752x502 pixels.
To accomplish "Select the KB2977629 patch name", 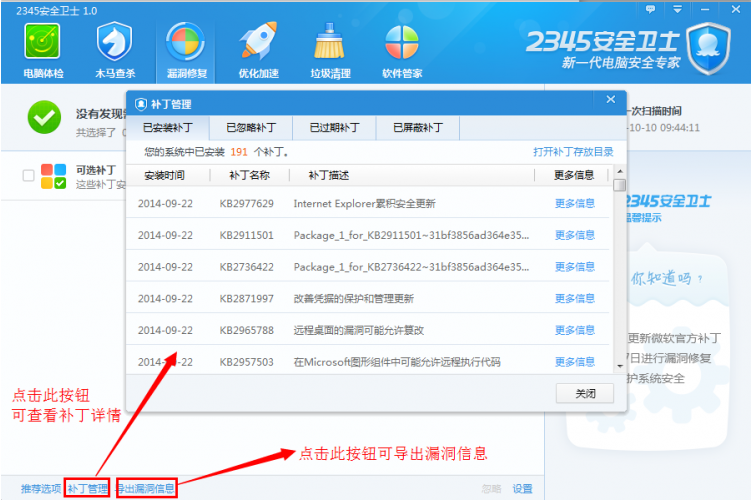I will [247, 203].
